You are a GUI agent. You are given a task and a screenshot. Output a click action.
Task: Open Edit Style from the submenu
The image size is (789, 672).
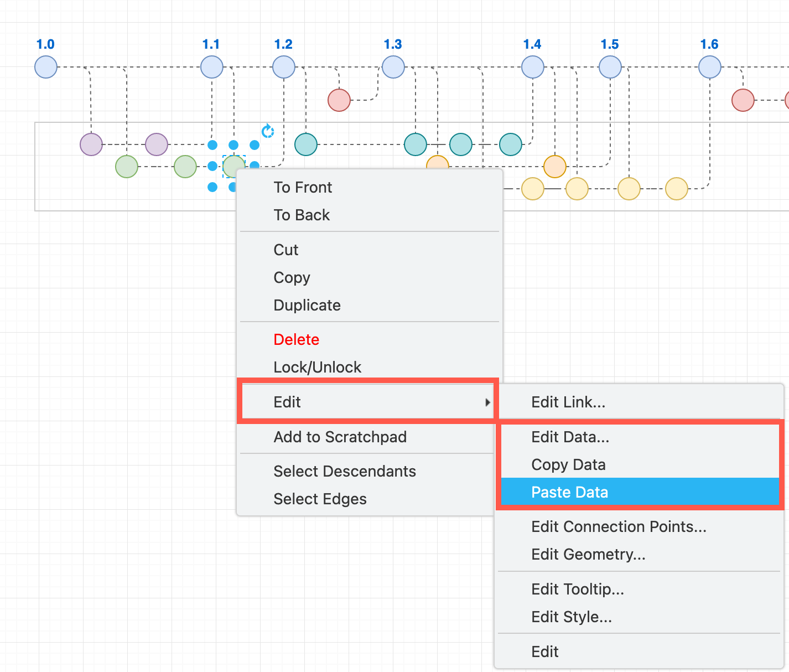tap(572, 617)
